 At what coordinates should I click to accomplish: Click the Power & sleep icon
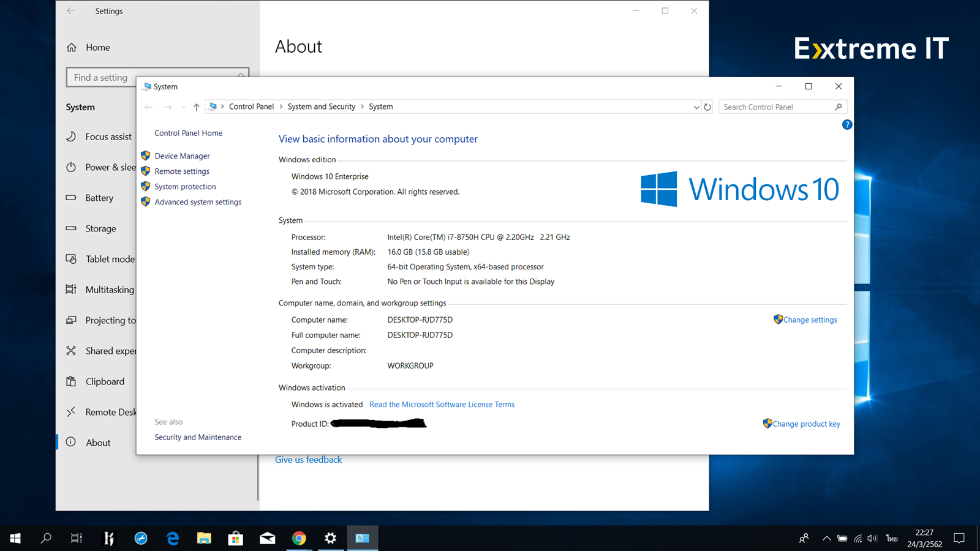(x=71, y=167)
